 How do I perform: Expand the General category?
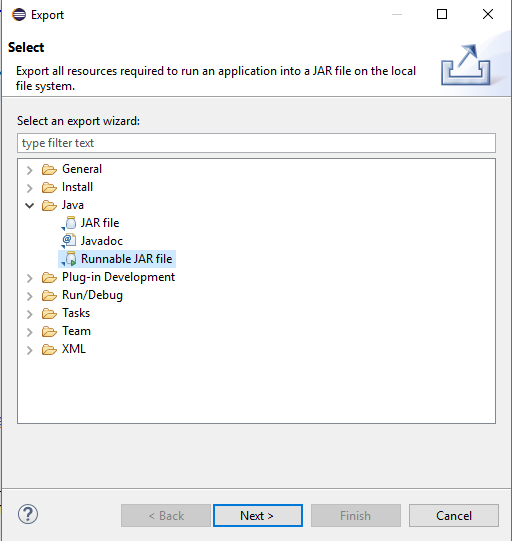click(30, 170)
